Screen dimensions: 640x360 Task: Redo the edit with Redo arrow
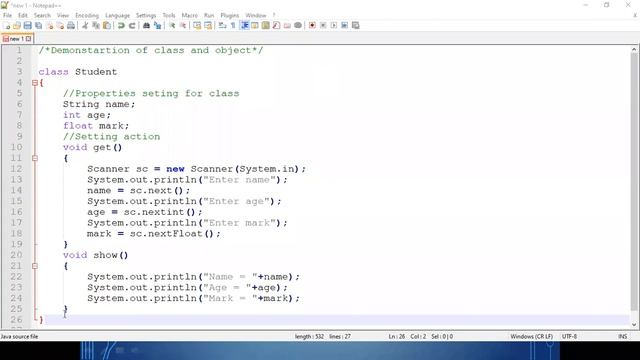click(x=132, y=25)
